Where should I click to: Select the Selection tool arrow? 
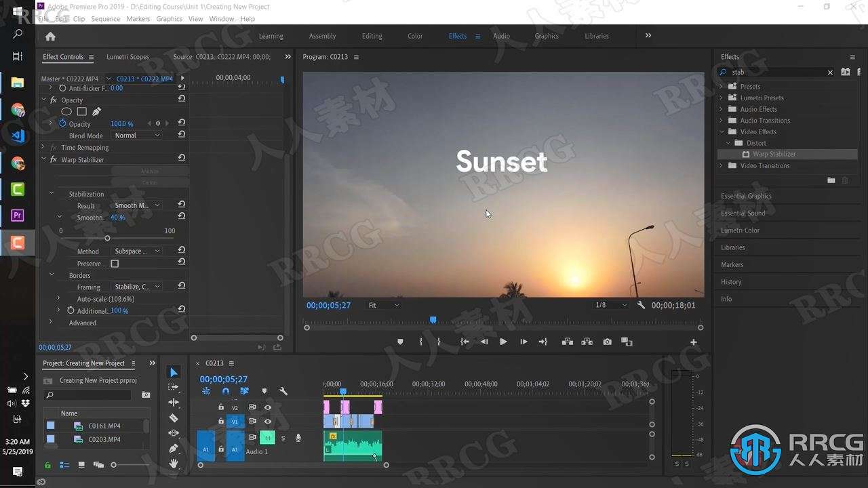[174, 372]
